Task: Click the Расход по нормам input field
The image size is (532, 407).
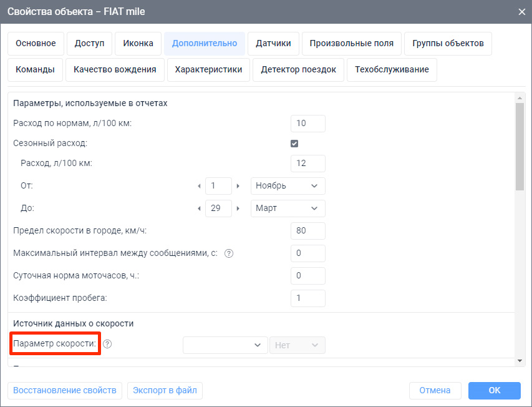Action: point(307,124)
